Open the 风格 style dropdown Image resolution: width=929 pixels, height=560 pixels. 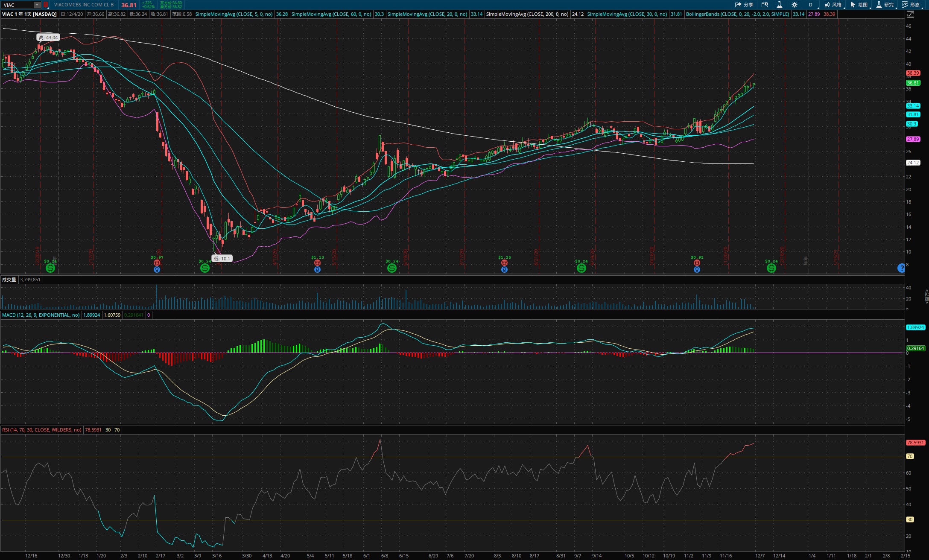833,5
